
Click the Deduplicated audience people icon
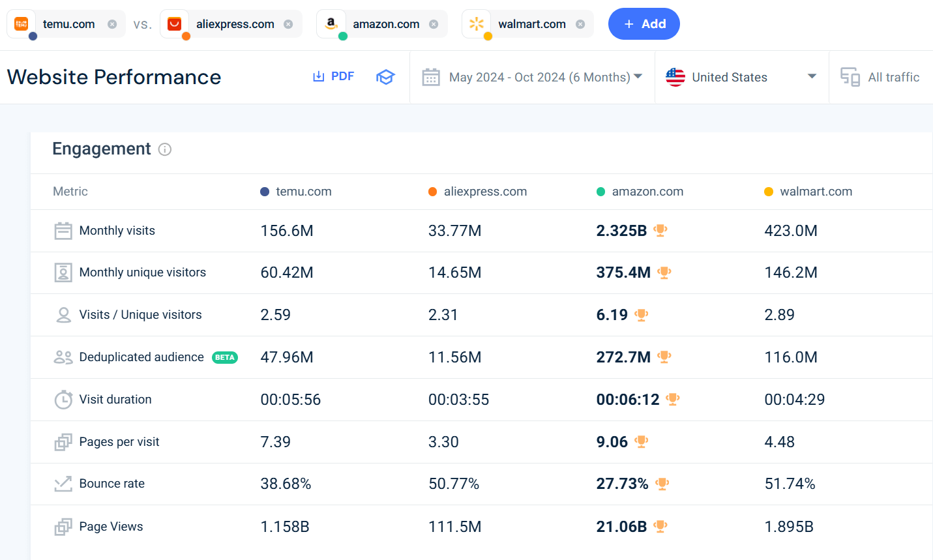click(63, 357)
